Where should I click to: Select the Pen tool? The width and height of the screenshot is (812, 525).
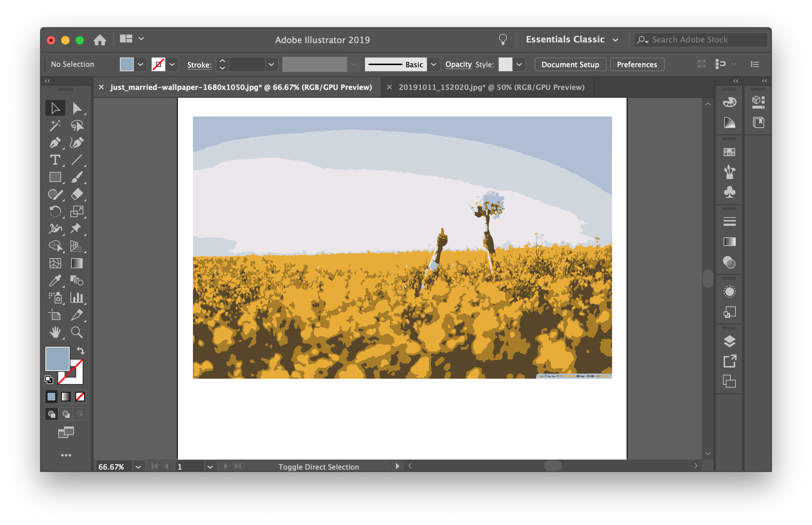coord(55,143)
